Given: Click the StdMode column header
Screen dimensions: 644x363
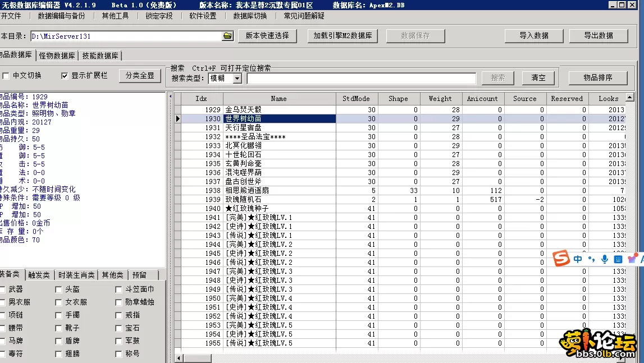Looking at the screenshot, I should coord(356,99).
